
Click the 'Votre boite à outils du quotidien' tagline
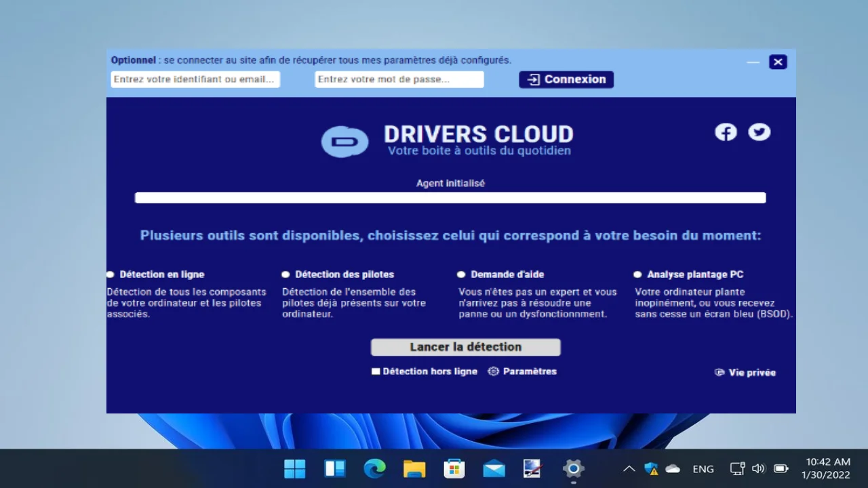pyautogui.click(x=479, y=150)
